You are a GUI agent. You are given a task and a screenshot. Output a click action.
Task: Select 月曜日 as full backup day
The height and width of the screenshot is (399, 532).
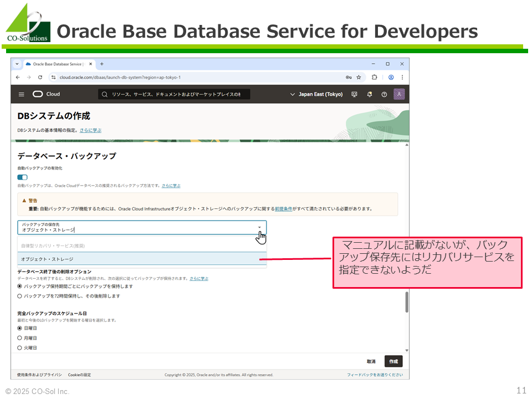coord(20,338)
